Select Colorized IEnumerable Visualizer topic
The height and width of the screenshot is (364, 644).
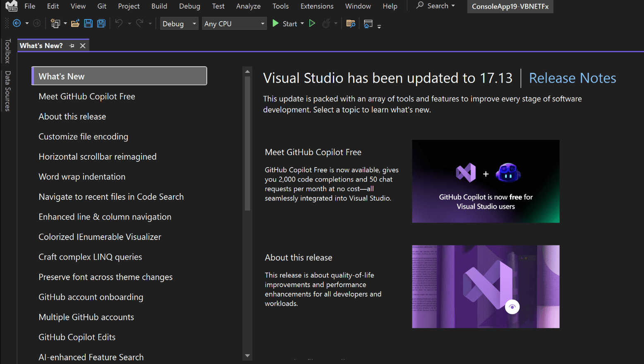(100, 237)
